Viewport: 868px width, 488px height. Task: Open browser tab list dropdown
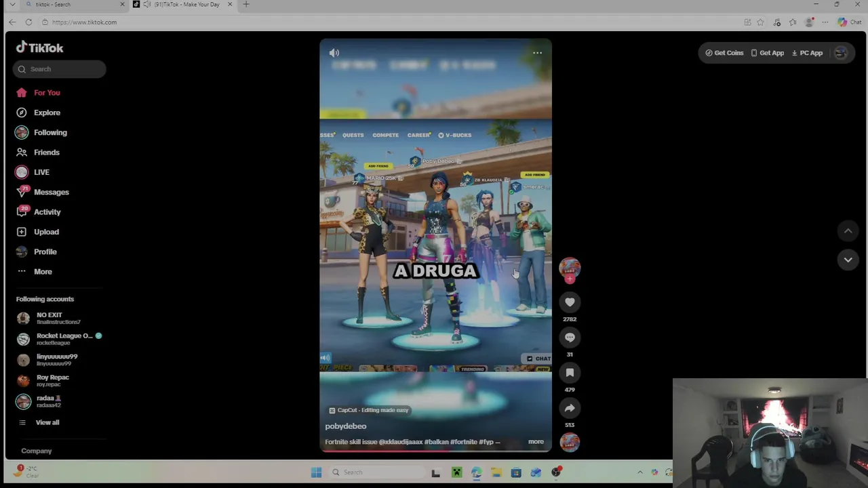click(x=12, y=5)
